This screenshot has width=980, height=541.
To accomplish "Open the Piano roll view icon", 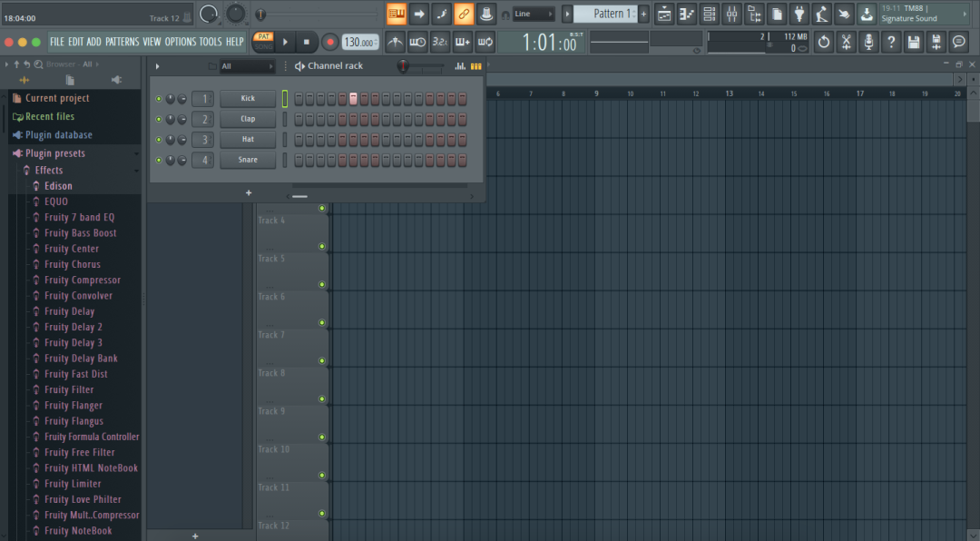I will coord(687,14).
